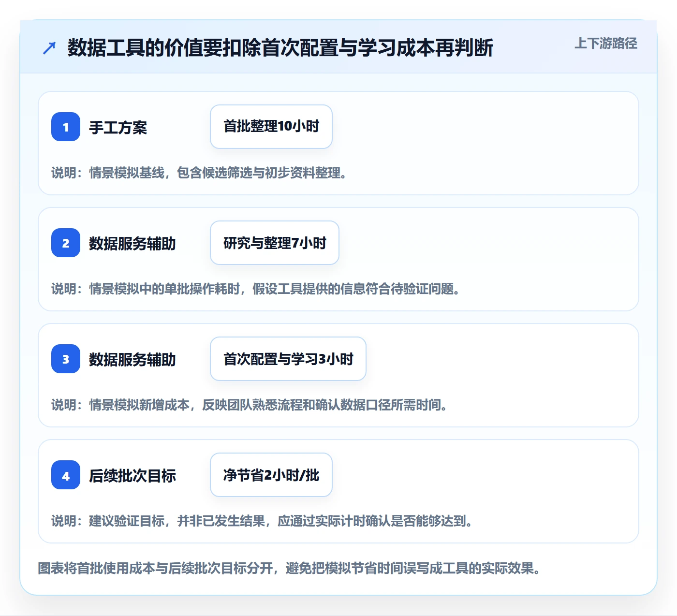Click the description about 情景模拟新增成本
677x616 pixels.
pos(250,405)
